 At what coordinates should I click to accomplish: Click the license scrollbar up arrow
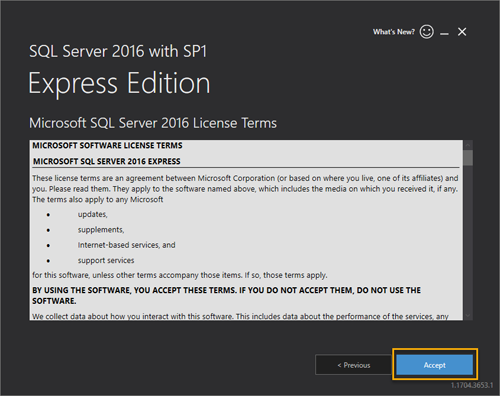click(468, 145)
